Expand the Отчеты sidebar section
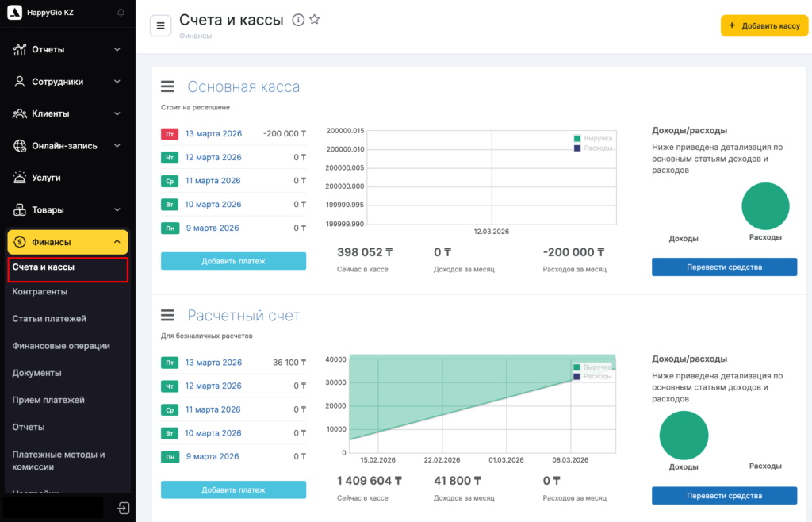Viewport: 812px width, 522px height. [x=67, y=49]
